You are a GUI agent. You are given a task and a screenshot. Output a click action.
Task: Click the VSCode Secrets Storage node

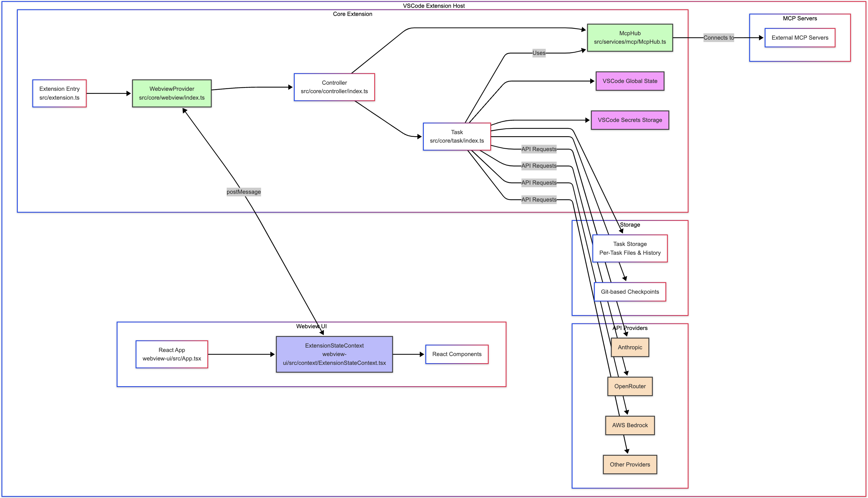[629, 120]
